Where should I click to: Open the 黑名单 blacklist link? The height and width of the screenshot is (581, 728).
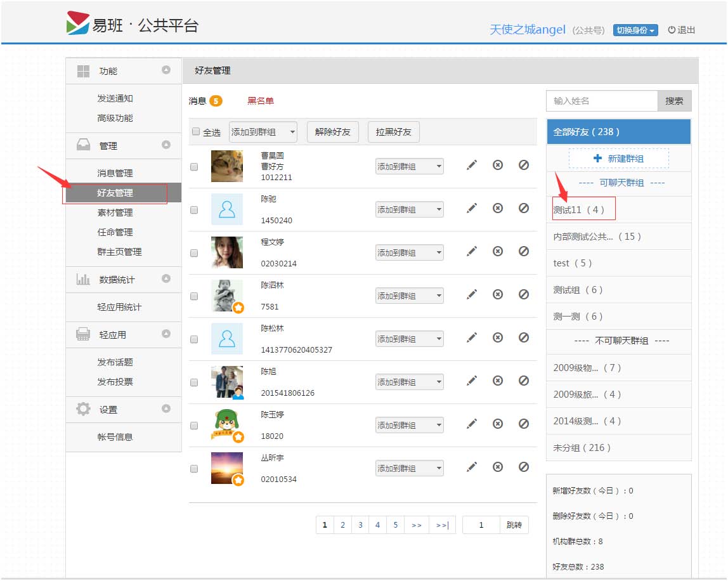tap(261, 101)
